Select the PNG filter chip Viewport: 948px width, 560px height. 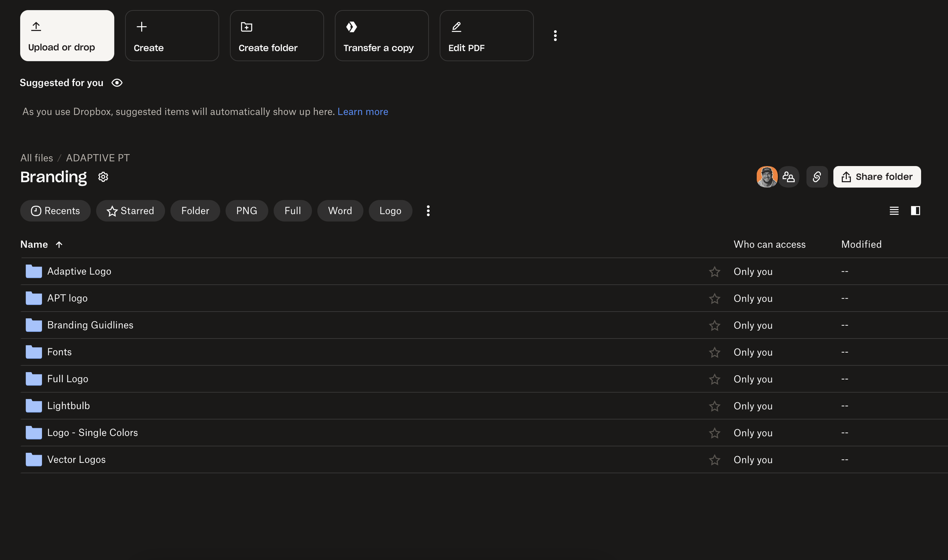coord(247,211)
